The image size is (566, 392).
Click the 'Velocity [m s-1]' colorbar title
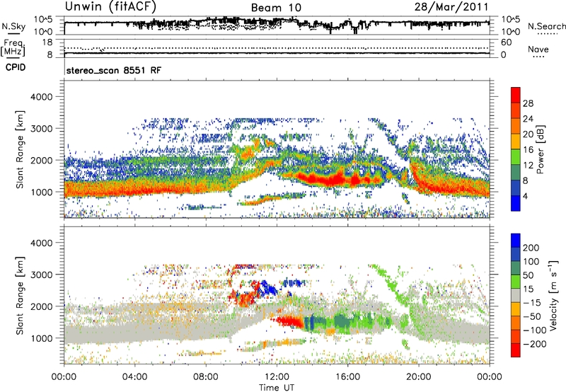coord(554,295)
